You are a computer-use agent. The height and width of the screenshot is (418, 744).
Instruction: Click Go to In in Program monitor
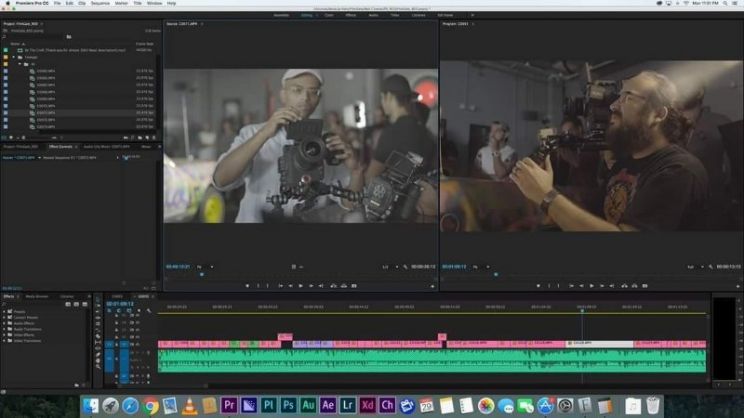(x=571, y=286)
